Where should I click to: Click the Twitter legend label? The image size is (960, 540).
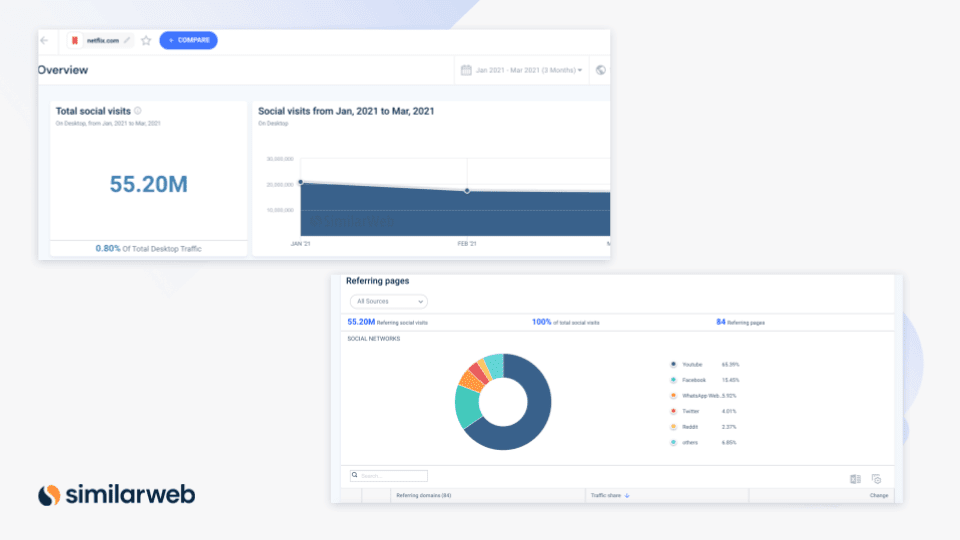(691, 411)
